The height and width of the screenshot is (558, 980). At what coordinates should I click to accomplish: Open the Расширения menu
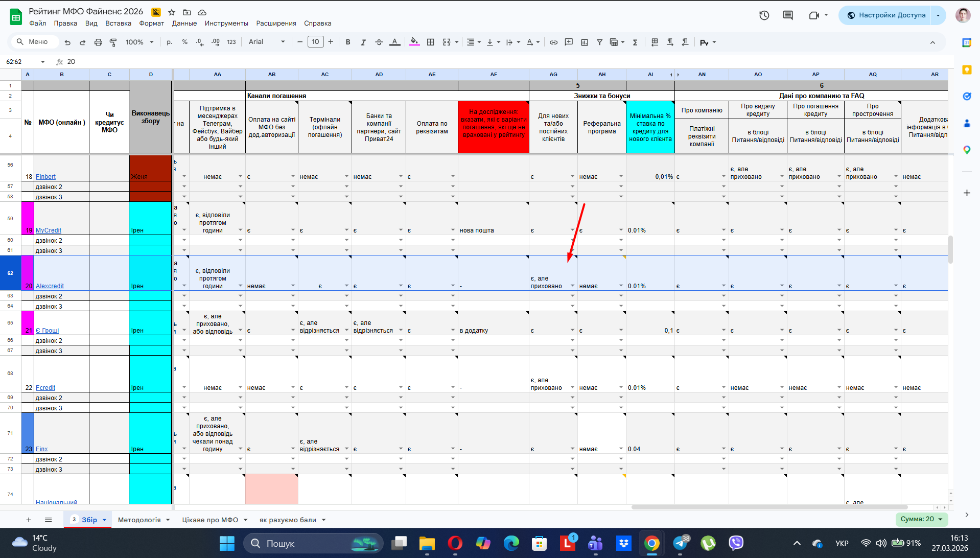(x=276, y=24)
